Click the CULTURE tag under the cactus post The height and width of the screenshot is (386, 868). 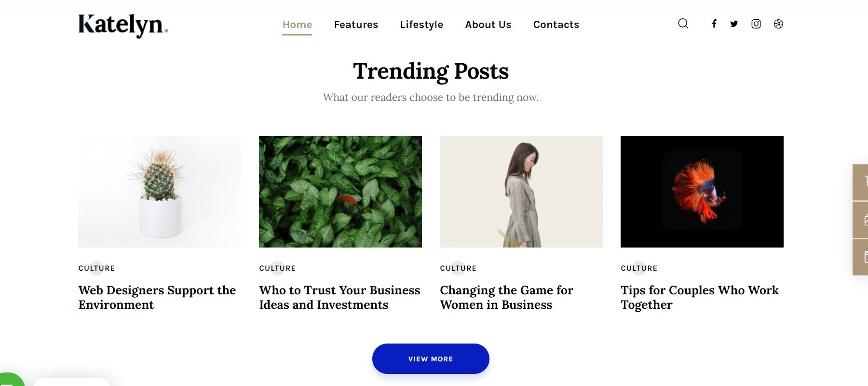(96, 268)
